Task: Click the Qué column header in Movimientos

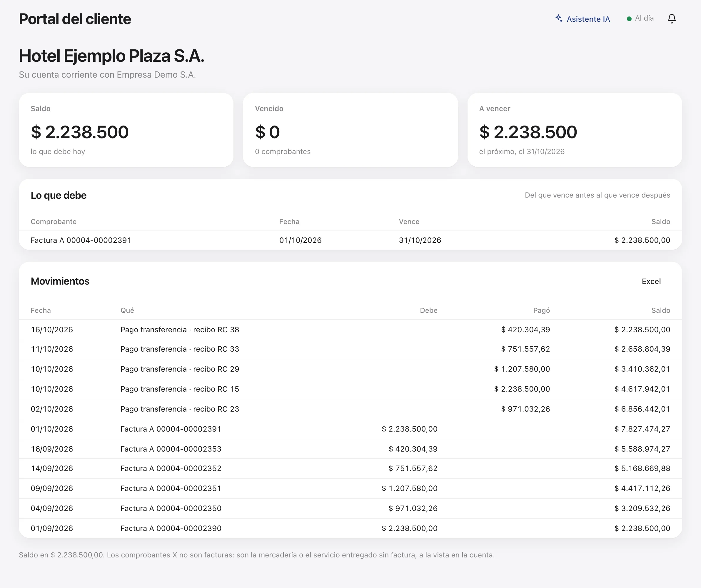Action: (127, 310)
